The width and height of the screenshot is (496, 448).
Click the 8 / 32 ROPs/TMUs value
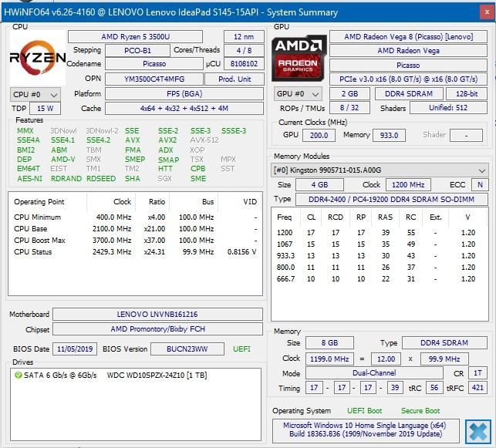click(349, 108)
